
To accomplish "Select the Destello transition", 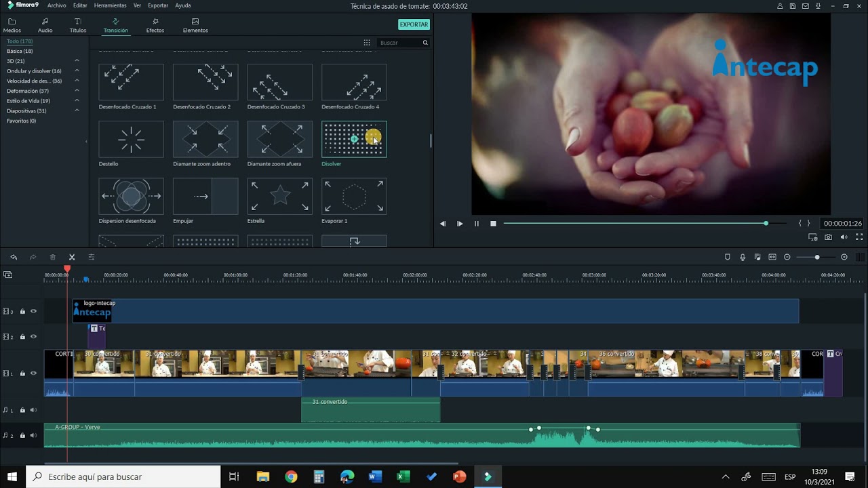I will (131, 139).
